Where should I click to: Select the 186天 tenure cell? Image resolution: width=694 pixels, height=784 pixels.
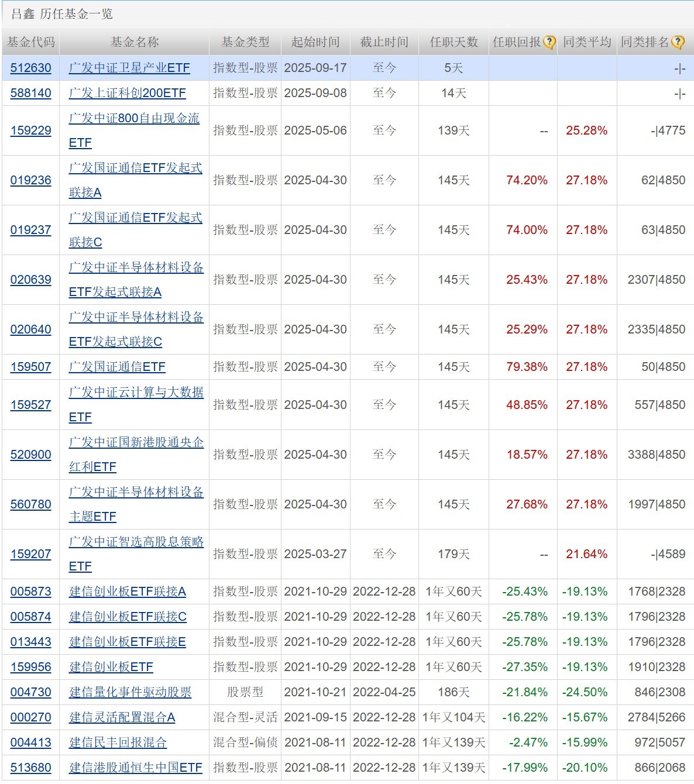pyautogui.click(x=454, y=692)
